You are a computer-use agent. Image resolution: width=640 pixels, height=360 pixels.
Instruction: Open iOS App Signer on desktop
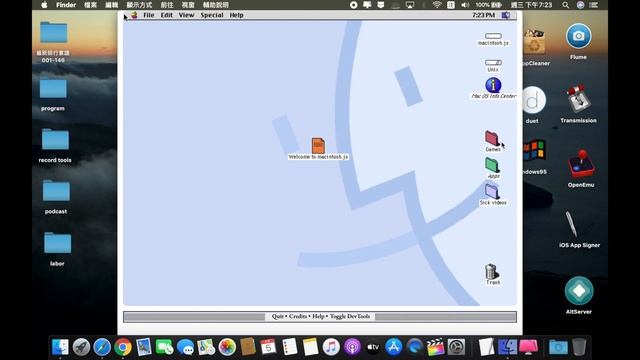[x=571, y=224]
